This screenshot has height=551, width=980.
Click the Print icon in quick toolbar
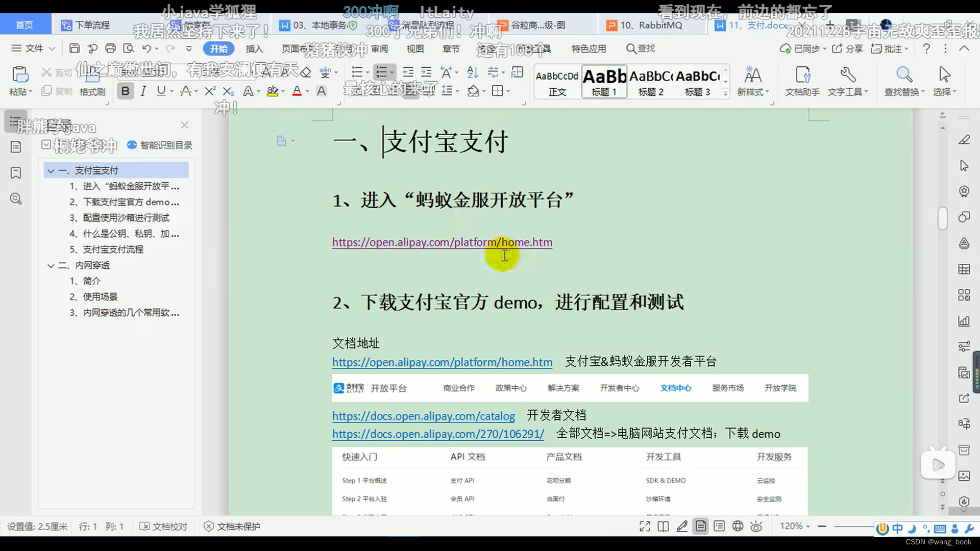(x=110, y=48)
